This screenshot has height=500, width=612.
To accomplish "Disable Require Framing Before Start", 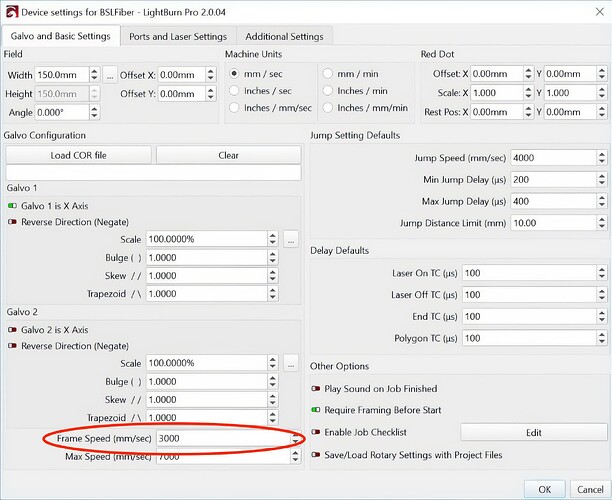I will [316, 410].
